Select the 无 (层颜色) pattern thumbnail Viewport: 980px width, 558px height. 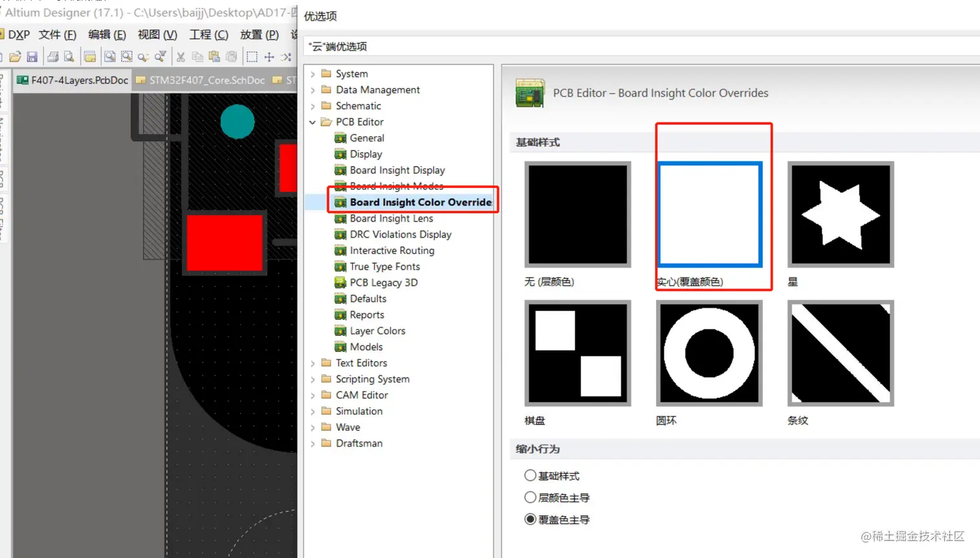pos(577,215)
